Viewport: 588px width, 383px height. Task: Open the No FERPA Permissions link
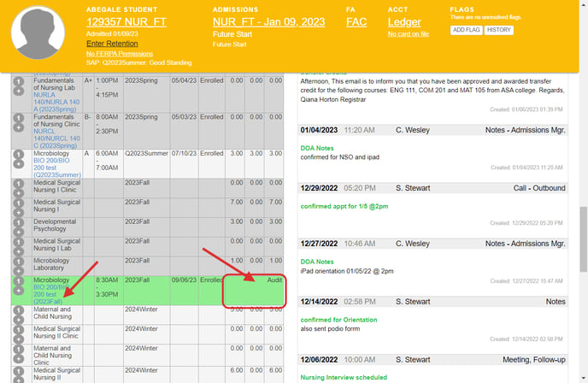(x=124, y=54)
